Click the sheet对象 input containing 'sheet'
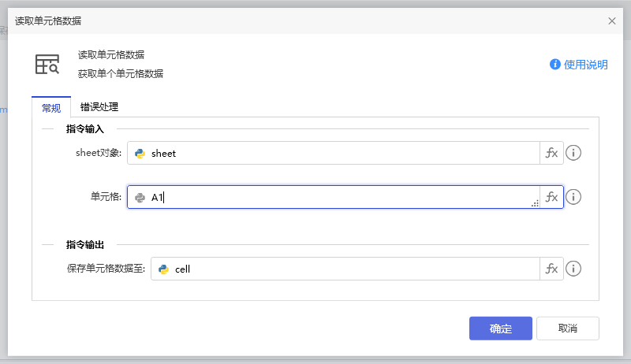The image size is (631, 364). 339,153
